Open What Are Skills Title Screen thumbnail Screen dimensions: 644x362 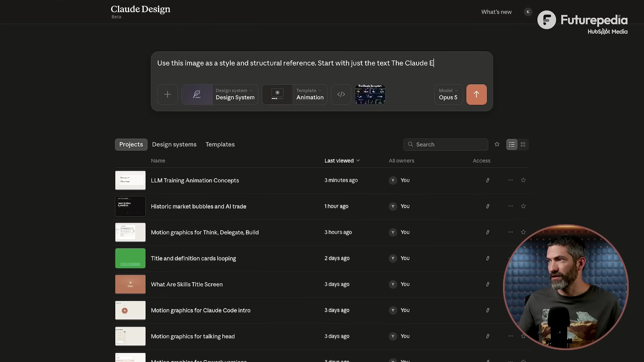tap(130, 284)
